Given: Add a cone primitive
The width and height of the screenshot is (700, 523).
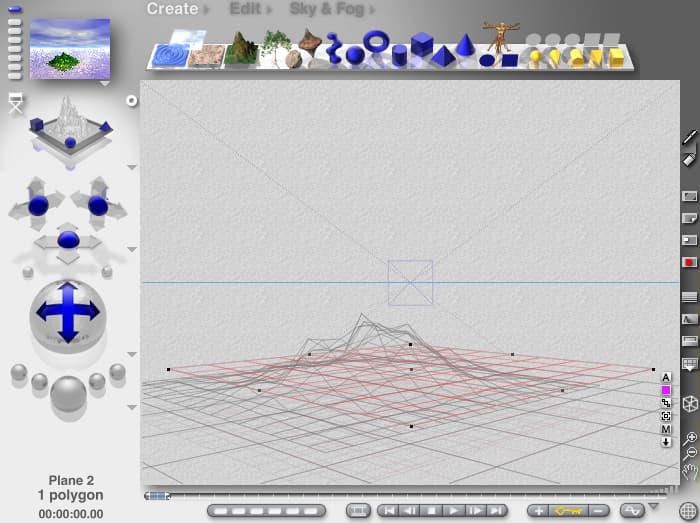Looking at the screenshot, I should pyautogui.click(x=465, y=45).
